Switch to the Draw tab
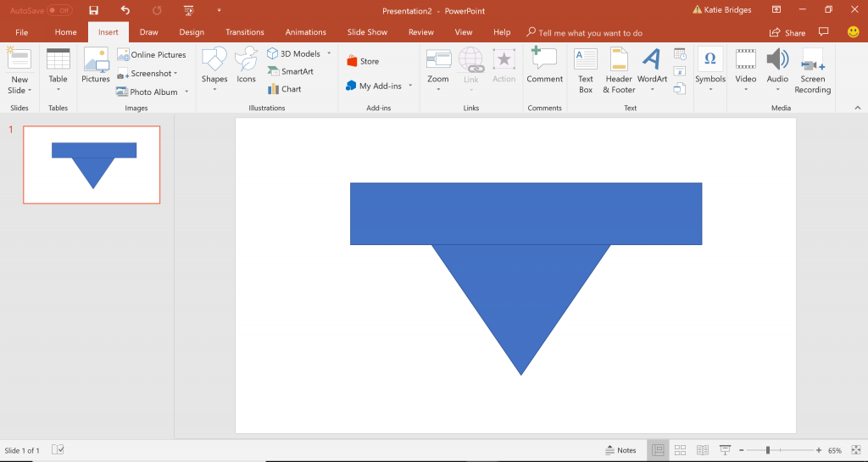Viewport: 868px width, 462px height. click(149, 32)
